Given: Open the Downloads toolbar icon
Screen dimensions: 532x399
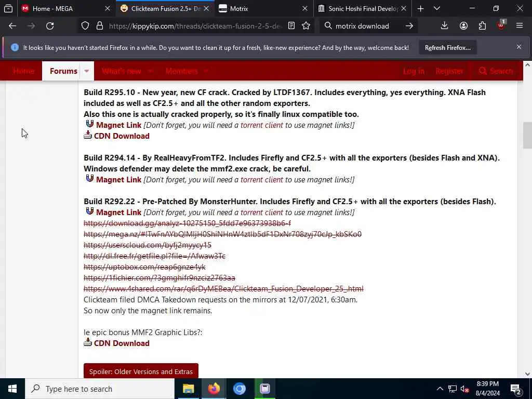Looking at the screenshot, I should coord(445,26).
